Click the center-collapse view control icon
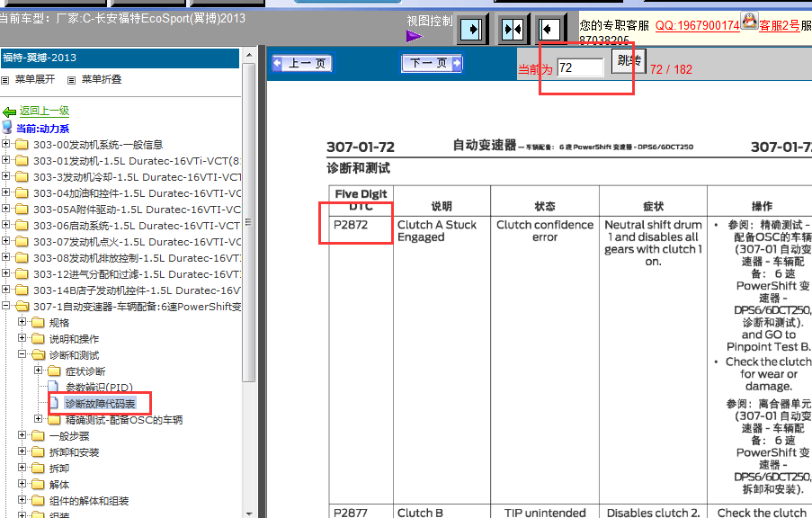This screenshot has height=518, width=812. tap(513, 29)
